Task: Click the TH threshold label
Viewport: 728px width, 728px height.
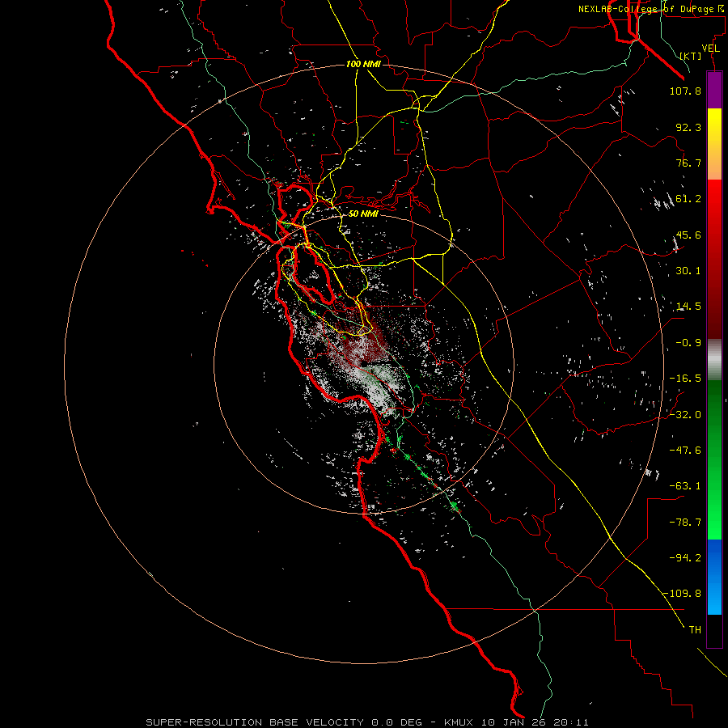Action: [x=695, y=629]
